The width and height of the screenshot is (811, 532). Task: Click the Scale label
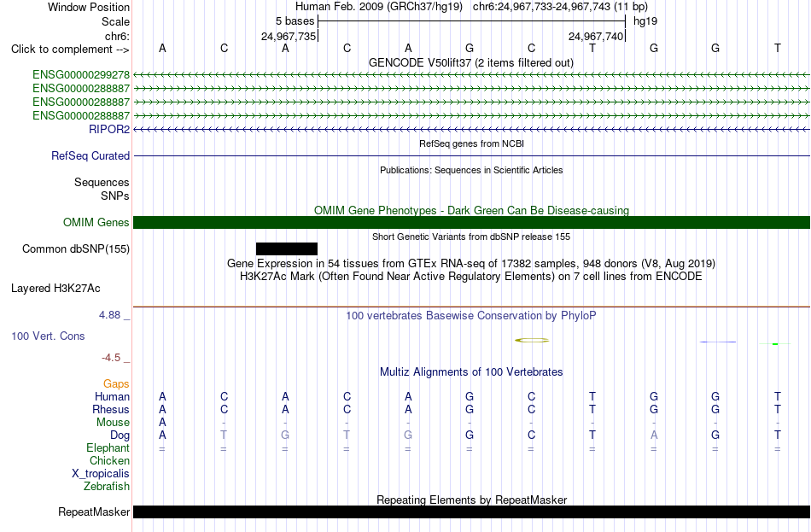click(x=115, y=21)
